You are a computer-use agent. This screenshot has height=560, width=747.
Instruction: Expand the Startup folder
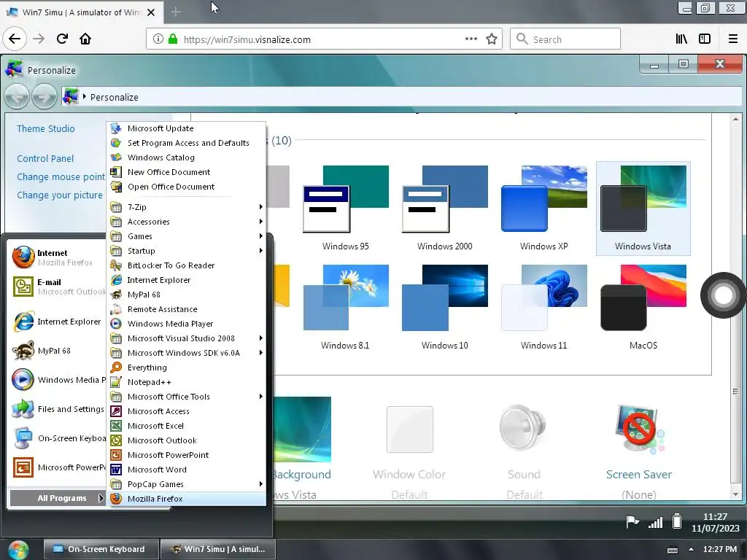click(186, 251)
